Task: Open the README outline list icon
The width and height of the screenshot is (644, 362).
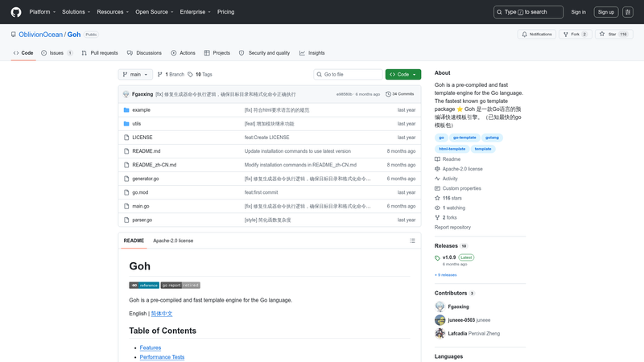Action: (412, 241)
